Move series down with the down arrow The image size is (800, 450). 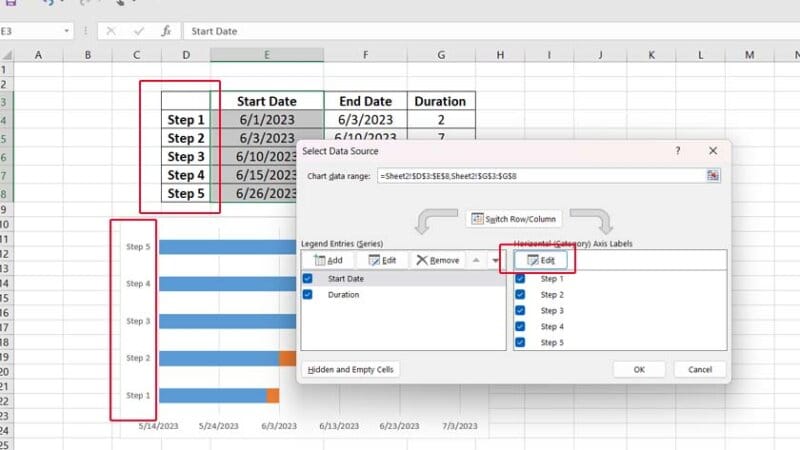coord(495,260)
